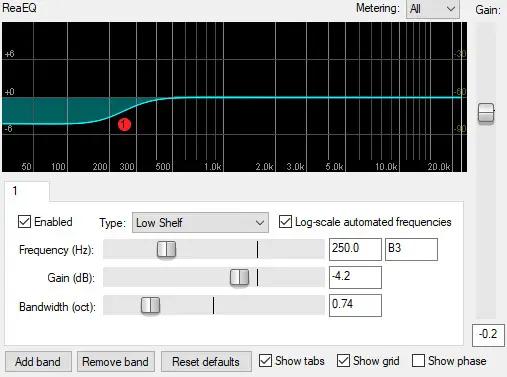
Task: Toggle Log-scale automated frequencies checkbox
Action: pos(285,222)
